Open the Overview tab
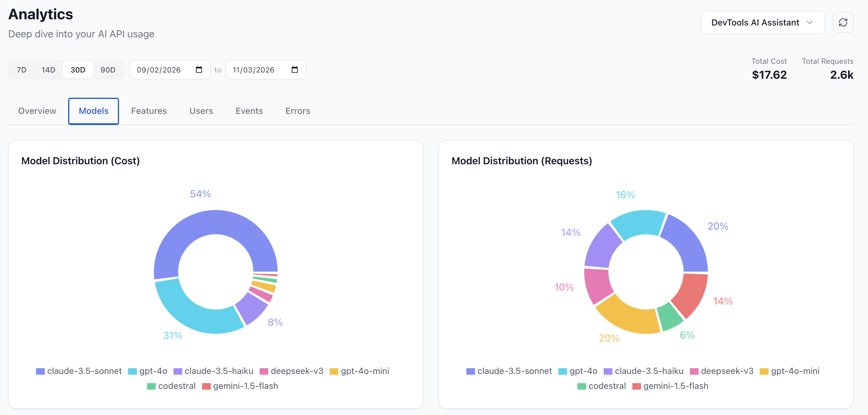The width and height of the screenshot is (868, 415). click(x=37, y=111)
